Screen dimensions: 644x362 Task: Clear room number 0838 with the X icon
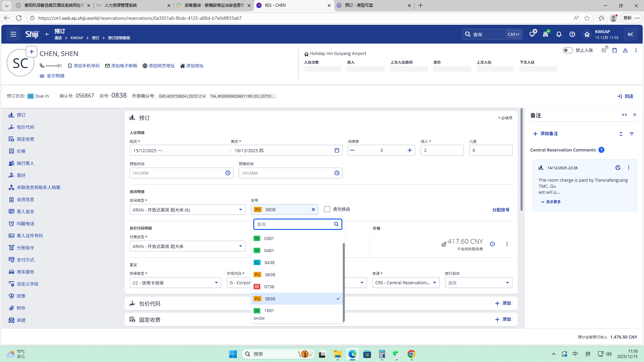pyautogui.click(x=313, y=209)
